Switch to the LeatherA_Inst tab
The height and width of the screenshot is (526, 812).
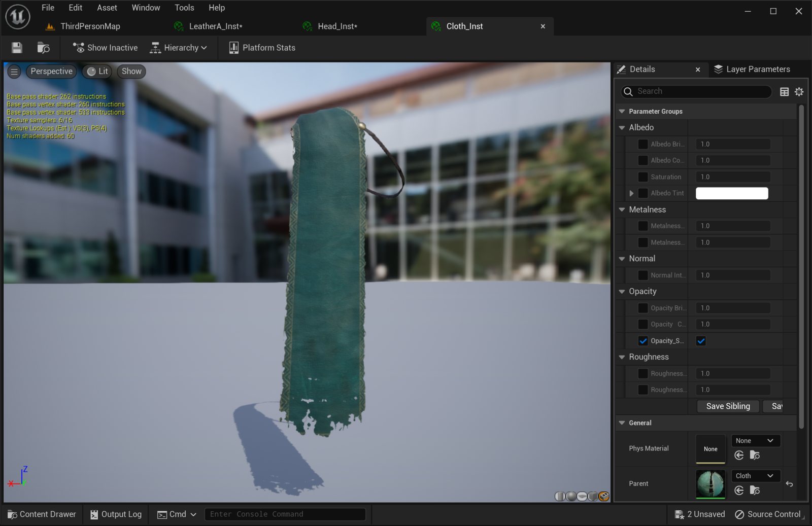point(215,26)
